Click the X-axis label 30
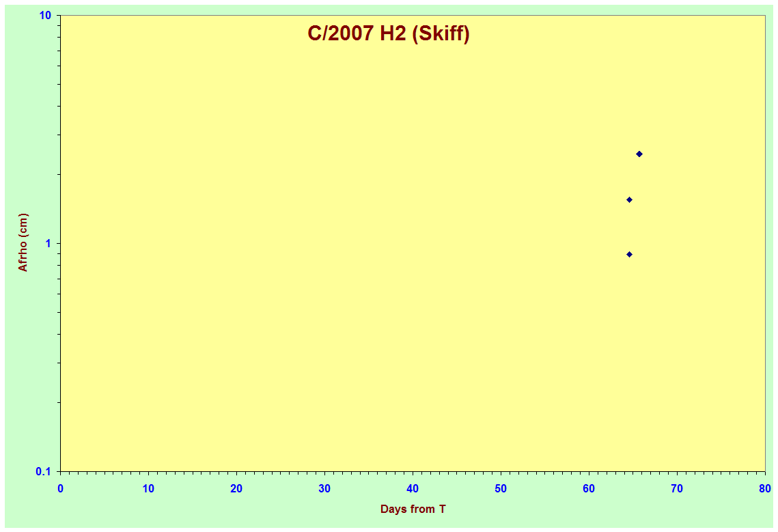Screen dimensions: 778x532 pos(324,488)
